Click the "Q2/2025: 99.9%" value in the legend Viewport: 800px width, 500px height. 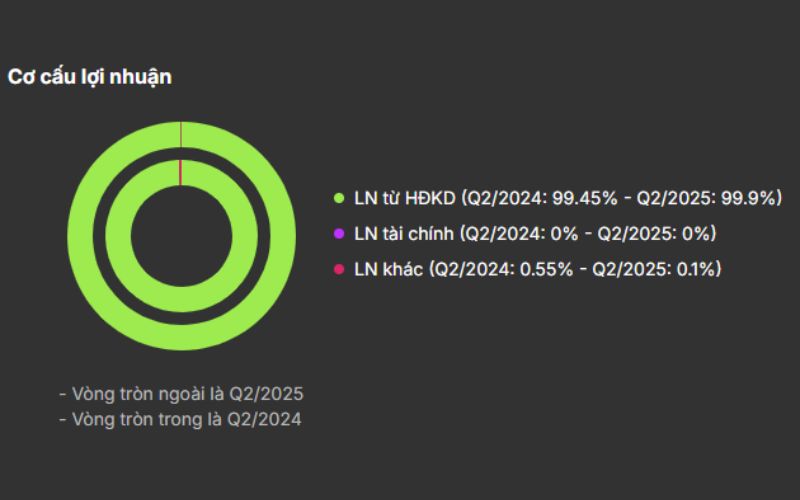point(710,198)
